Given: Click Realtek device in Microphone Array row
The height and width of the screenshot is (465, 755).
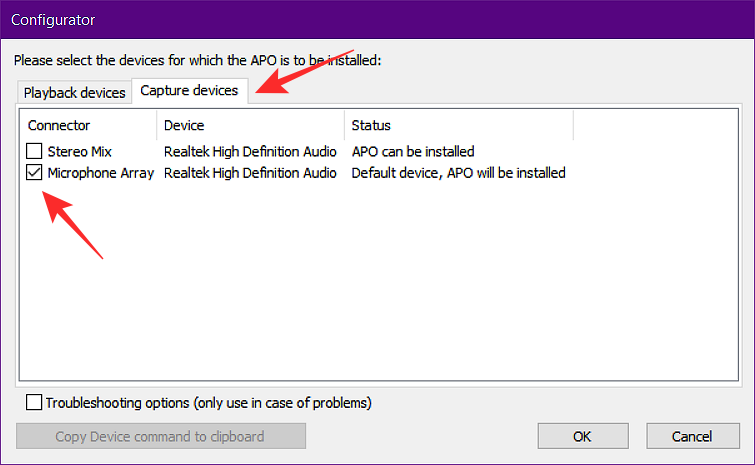Looking at the screenshot, I should pyautogui.click(x=250, y=173).
